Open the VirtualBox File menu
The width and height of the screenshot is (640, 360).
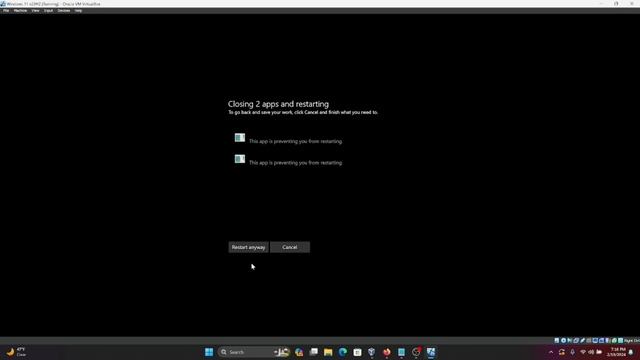click(x=6, y=11)
